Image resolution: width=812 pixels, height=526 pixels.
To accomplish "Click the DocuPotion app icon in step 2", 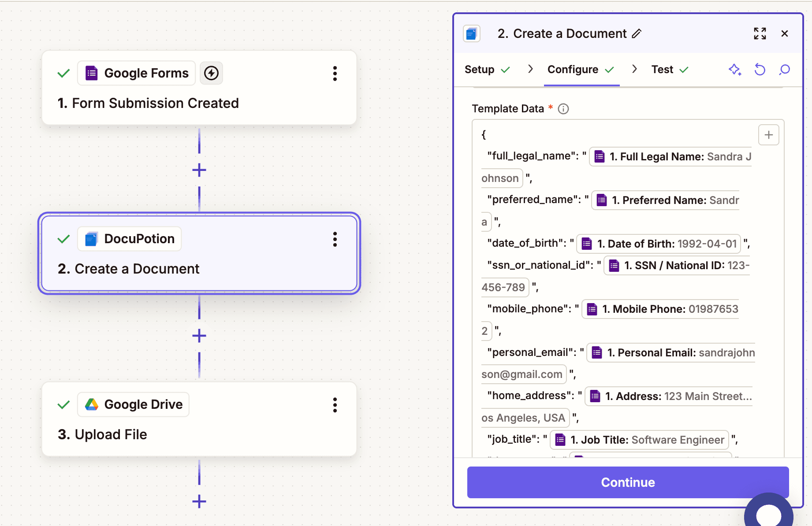I will tap(91, 239).
